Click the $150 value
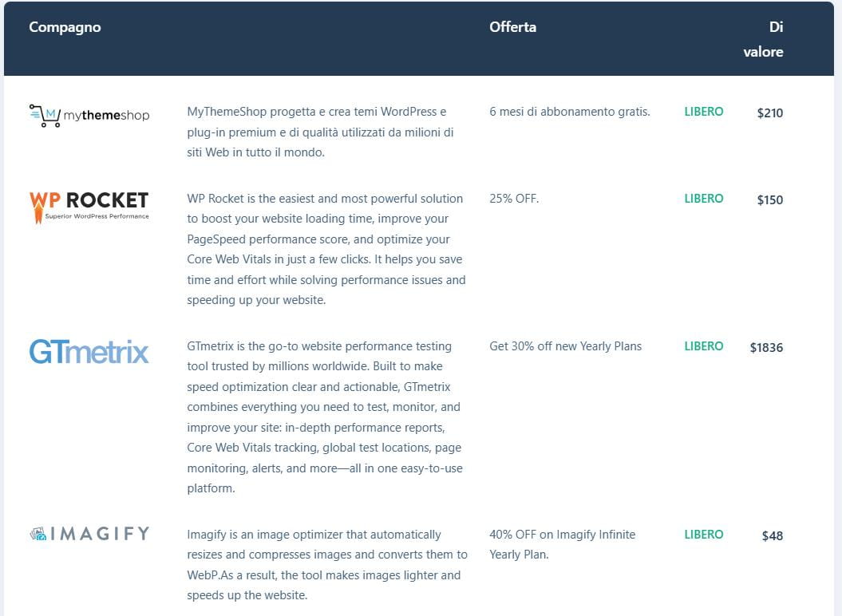The width and height of the screenshot is (842, 616). pyautogui.click(x=769, y=200)
